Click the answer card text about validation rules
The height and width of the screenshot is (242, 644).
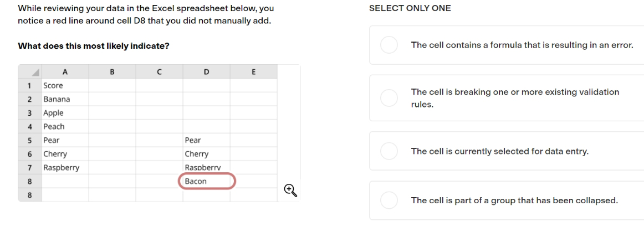(515, 98)
